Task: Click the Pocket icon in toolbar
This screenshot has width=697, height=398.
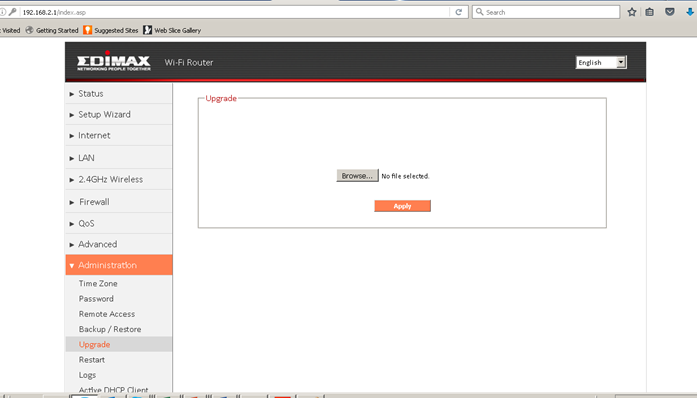Action: (670, 12)
